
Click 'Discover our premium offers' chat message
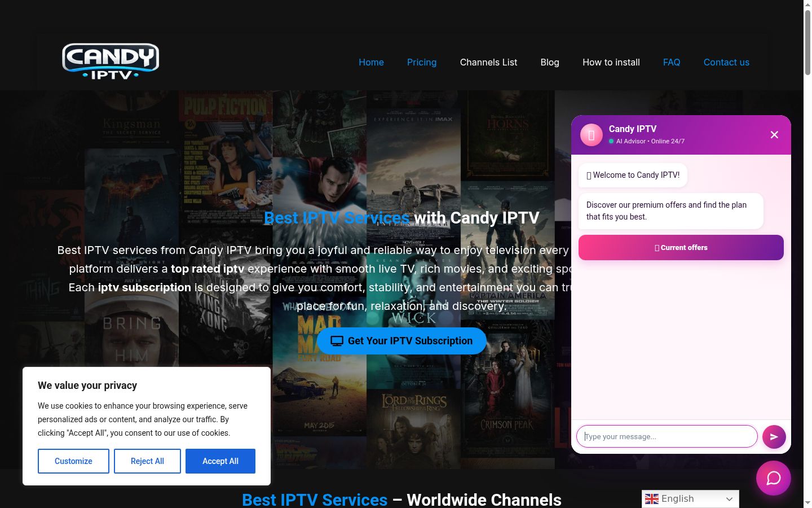(x=671, y=211)
